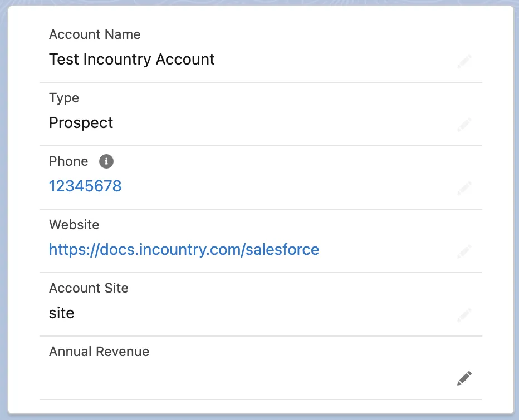
Task: Edit Annual Revenue with the dark pencil icon
Action: pyautogui.click(x=464, y=378)
